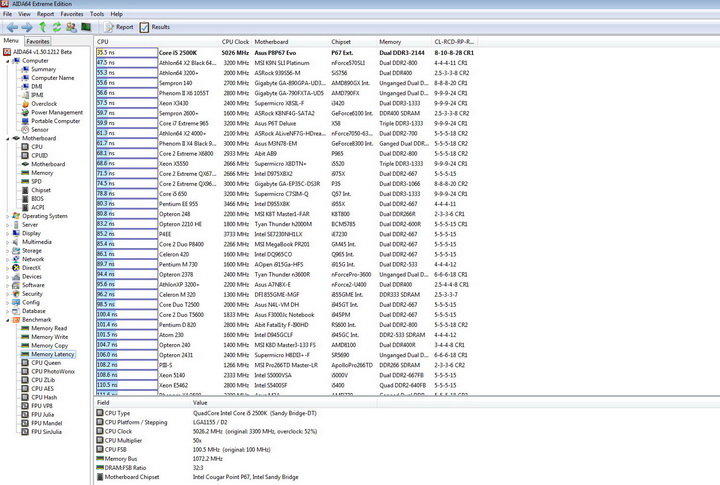Screen dimensions: 720x485
Task: Select the CPU Queen benchmark icon
Action: click(x=25, y=363)
